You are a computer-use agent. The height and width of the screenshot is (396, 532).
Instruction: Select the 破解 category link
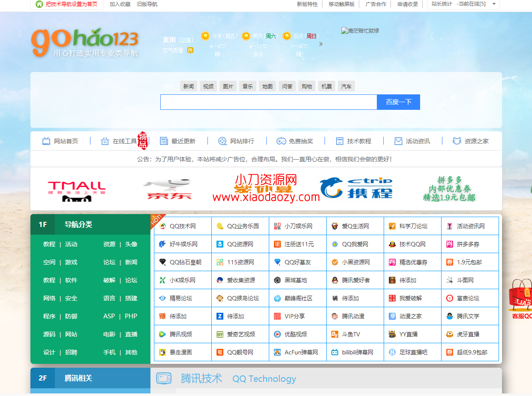109,280
